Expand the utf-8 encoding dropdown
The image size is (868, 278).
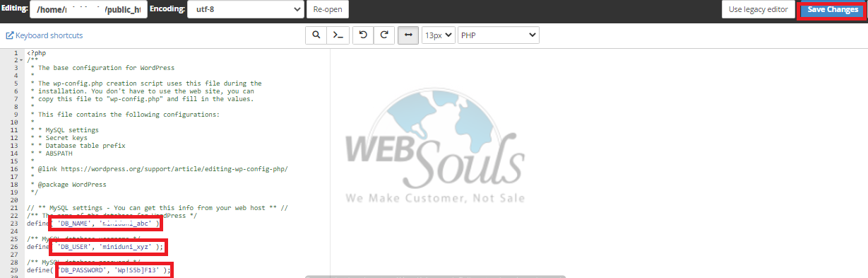(x=245, y=9)
